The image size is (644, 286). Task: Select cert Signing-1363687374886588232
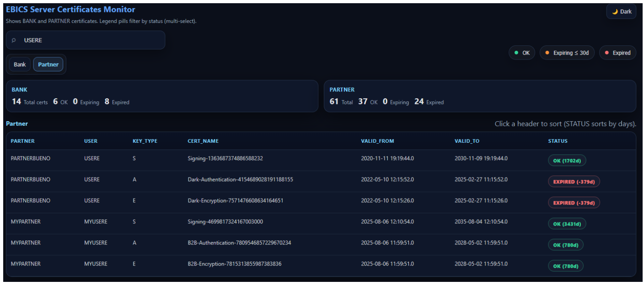tap(225, 158)
